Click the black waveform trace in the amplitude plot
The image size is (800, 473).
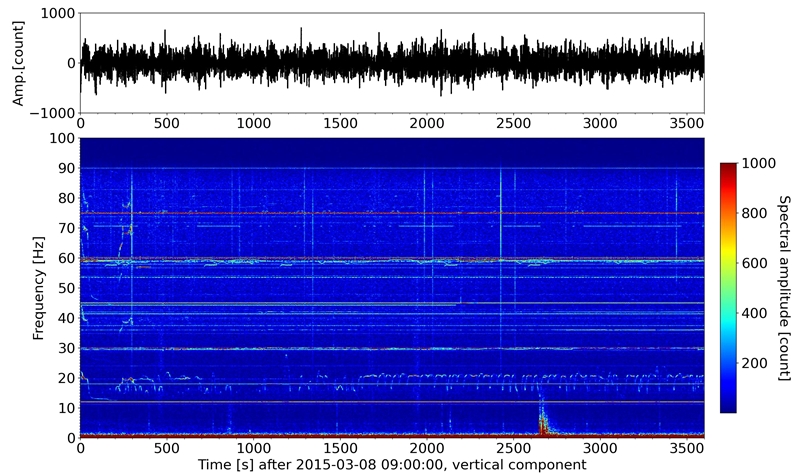pos(392,63)
